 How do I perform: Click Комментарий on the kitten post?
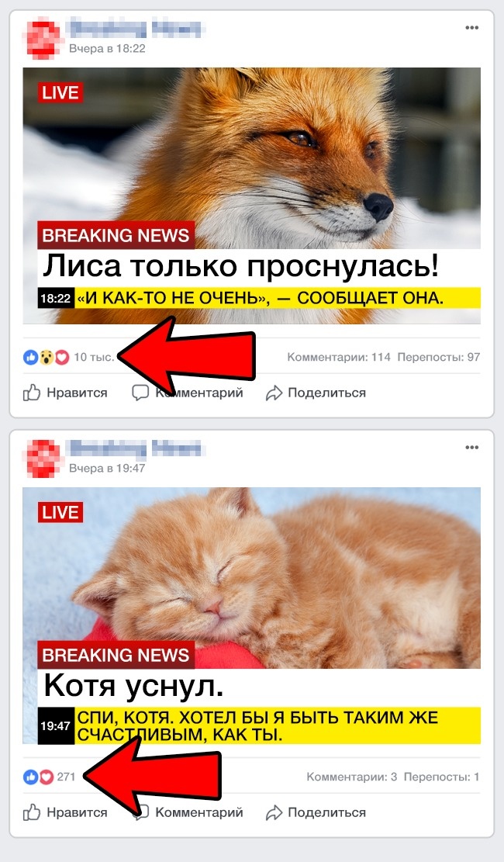(x=199, y=812)
